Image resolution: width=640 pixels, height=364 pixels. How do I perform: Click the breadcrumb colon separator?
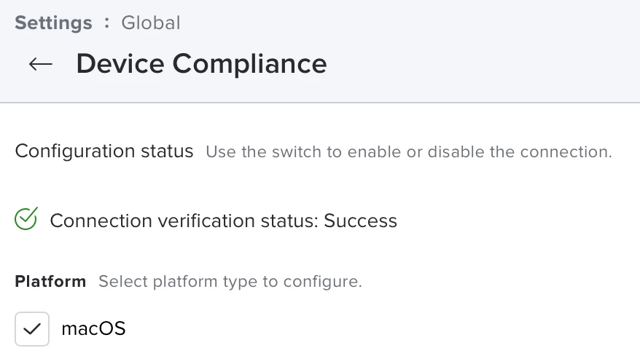107,23
